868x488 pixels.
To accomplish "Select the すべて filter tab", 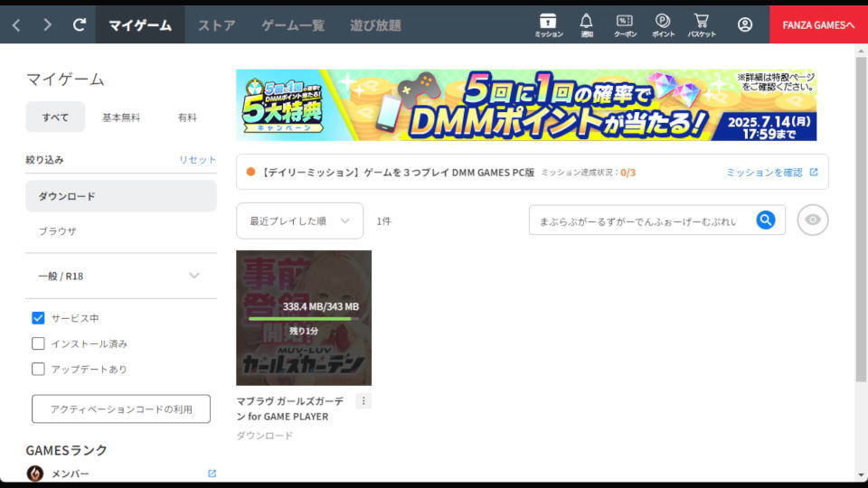I will [x=55, y=117].
